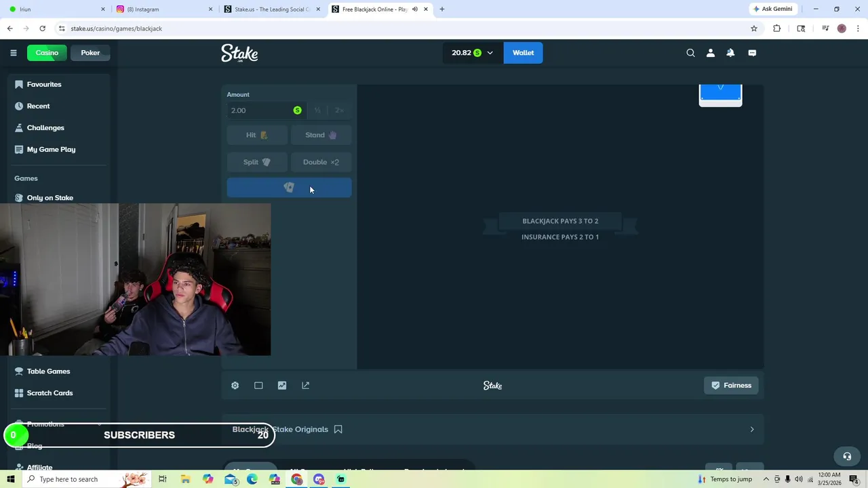Click the Stand button
The image size is (868, 488).
(321, 135)
